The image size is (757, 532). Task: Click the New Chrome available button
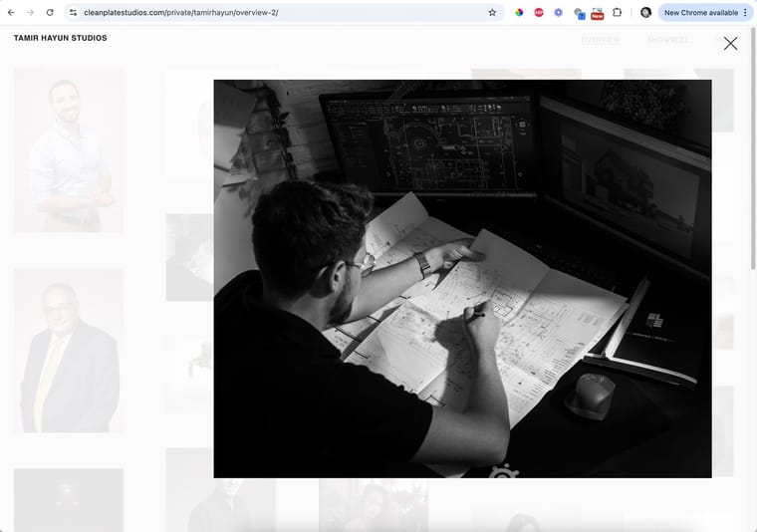(x=700, y=13)
